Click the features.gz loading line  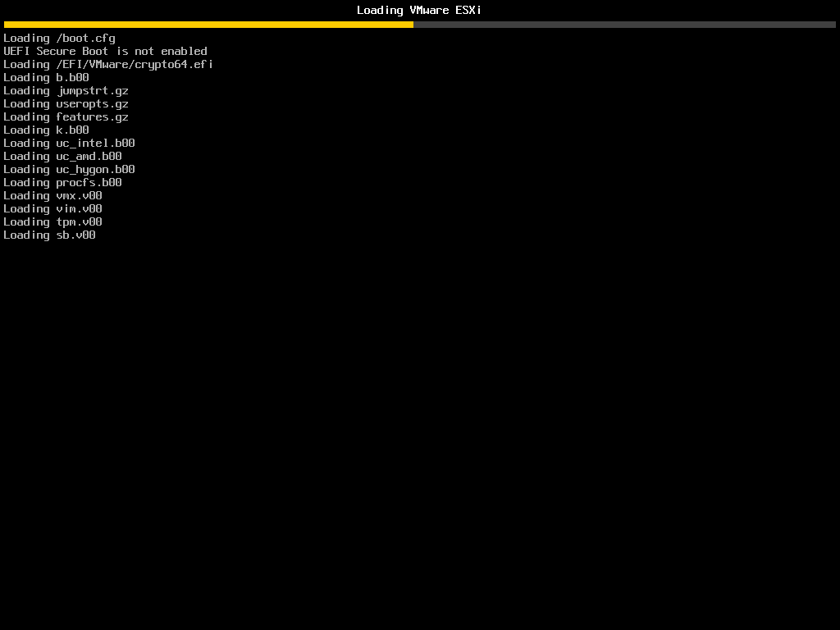point(66,116)
